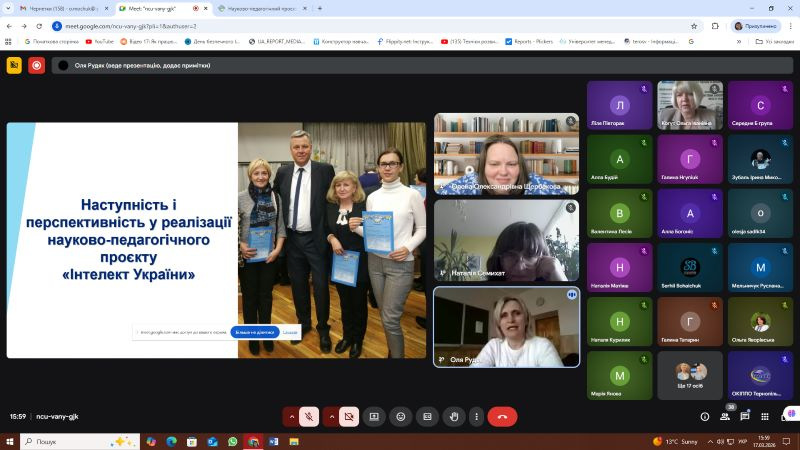The height and width of the screenshot is (450, 800).
Task: Open the emoji reactions icon
Action: [401, 416]
